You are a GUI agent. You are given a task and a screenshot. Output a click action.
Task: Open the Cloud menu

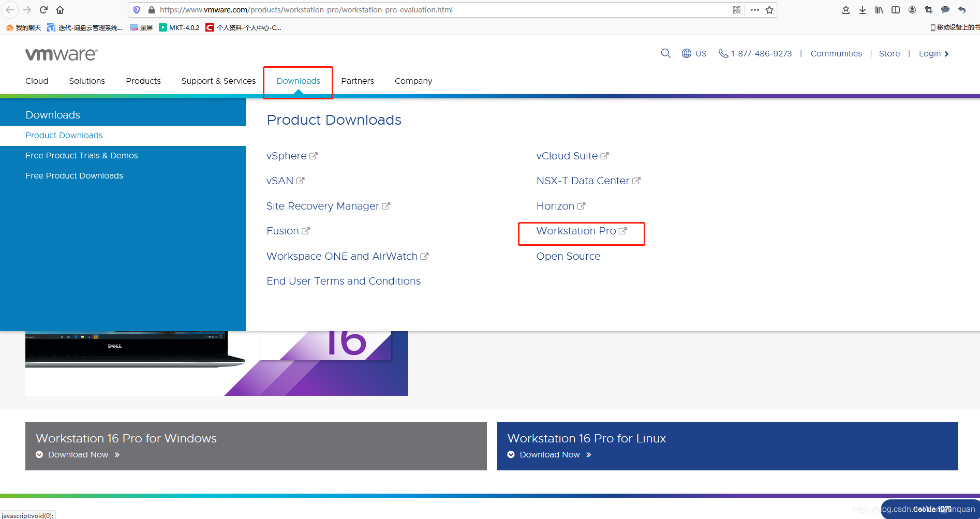coord(37,81)
